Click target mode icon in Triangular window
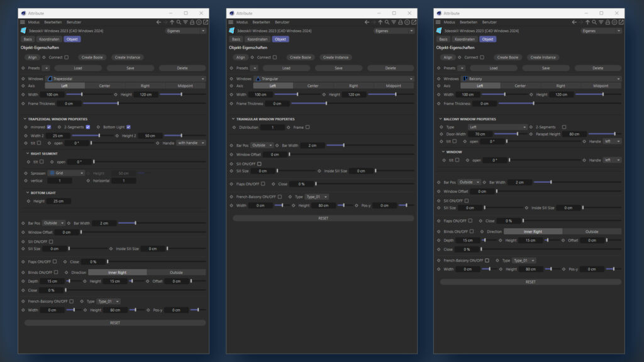Viewport: 644px width, 362px height. (x=407, y=22)
